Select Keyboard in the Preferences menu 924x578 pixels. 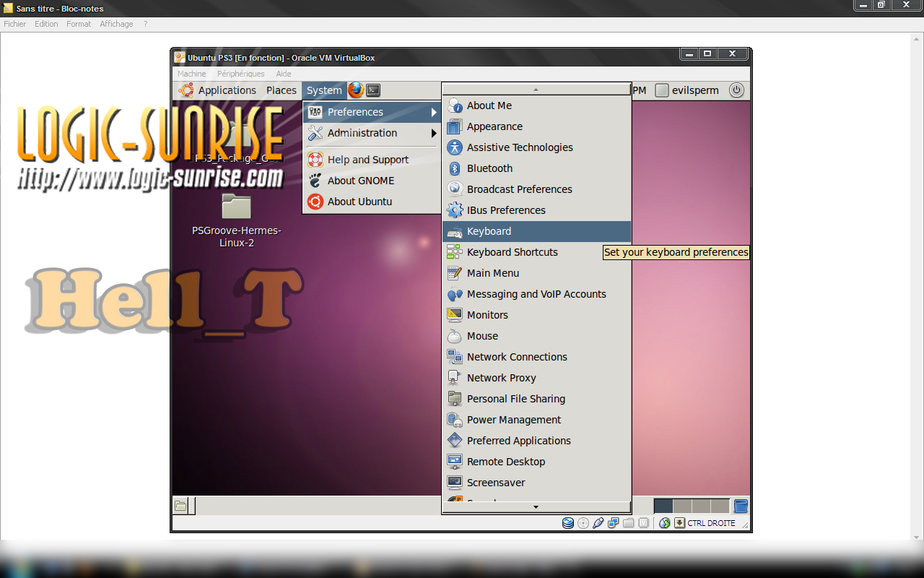coord(536,231)
